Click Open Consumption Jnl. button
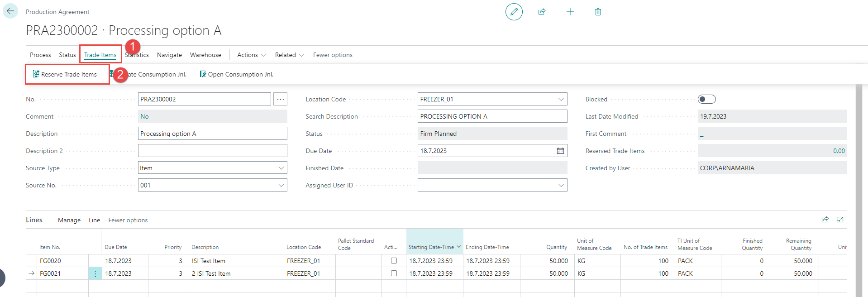Image resolution: width=868 pixels, height=297 pixels. (240, 74)
